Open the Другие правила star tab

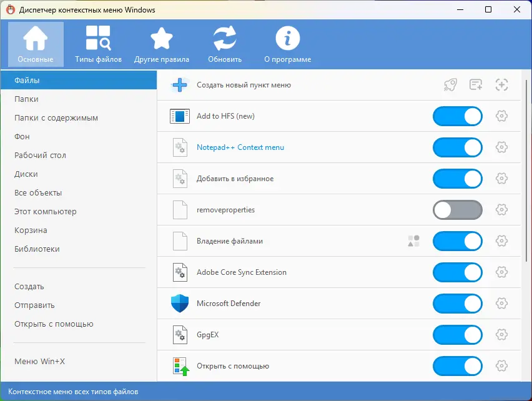point(162,44)
